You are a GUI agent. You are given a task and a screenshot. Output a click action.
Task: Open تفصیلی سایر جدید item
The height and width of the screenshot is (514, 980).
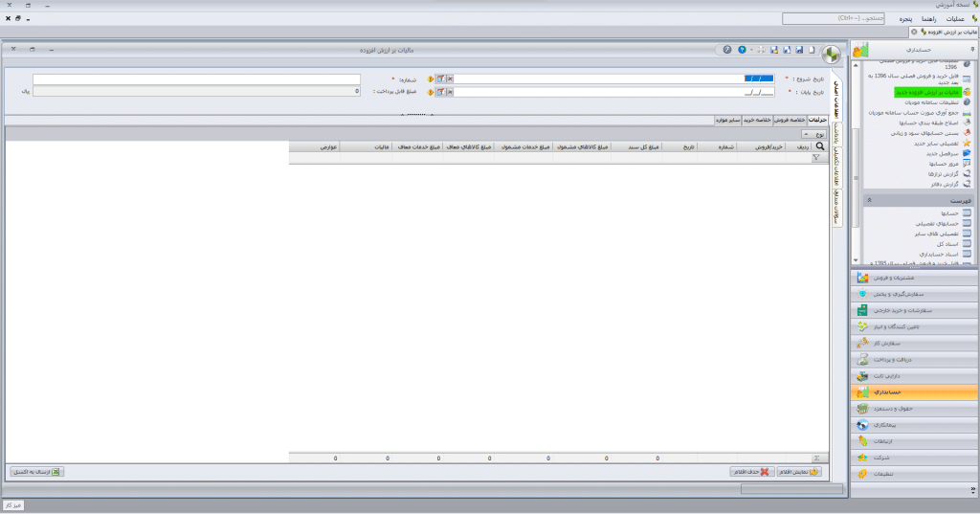(936, 144)
